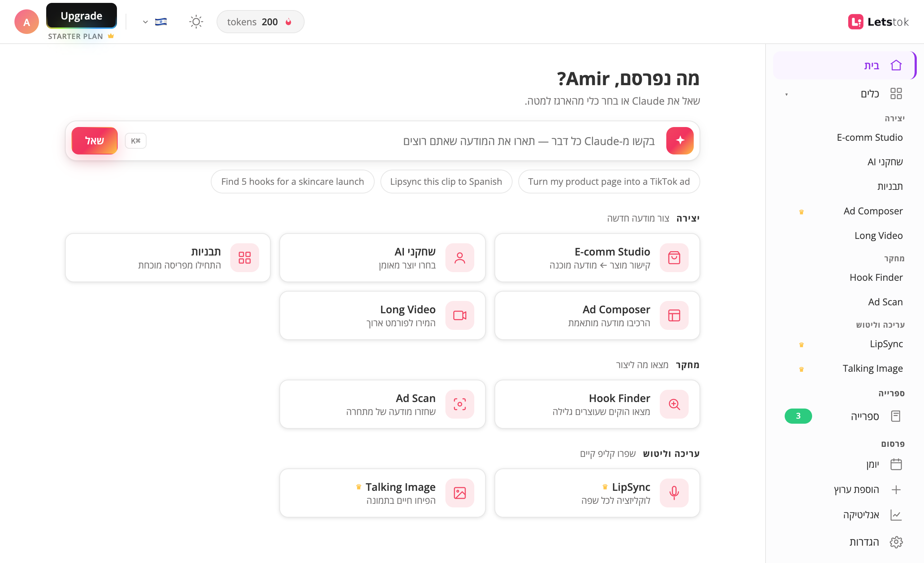Select the בית home menu item
924x563 pixels.
tap(844, 65)
